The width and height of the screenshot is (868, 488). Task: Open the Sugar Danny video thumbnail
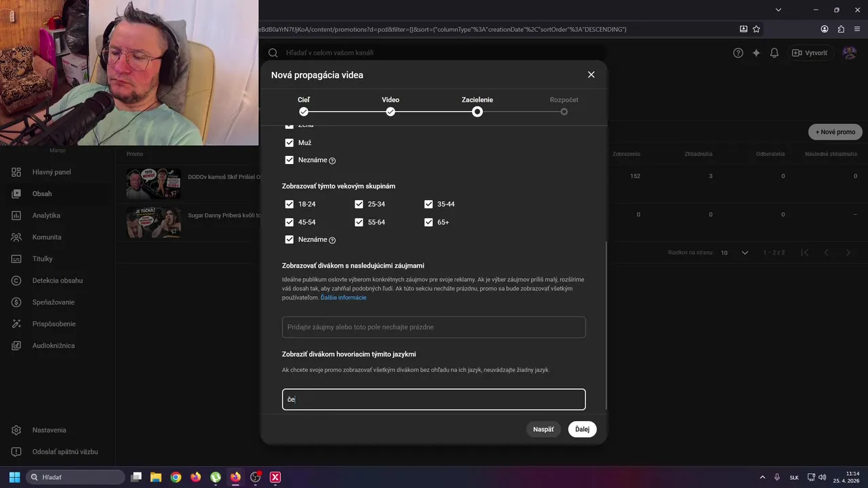pyautogui.click(x=153, y=222)
